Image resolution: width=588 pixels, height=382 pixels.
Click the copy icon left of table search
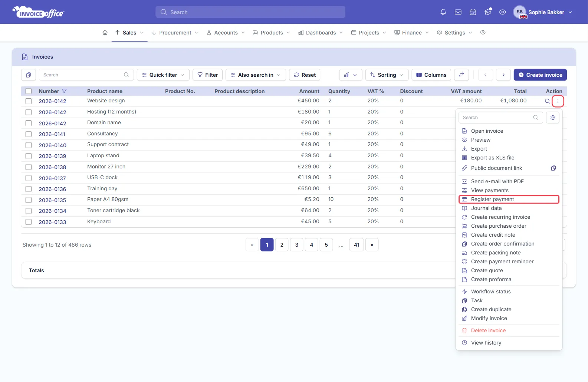pyautogui.click(x=29, y=75)
